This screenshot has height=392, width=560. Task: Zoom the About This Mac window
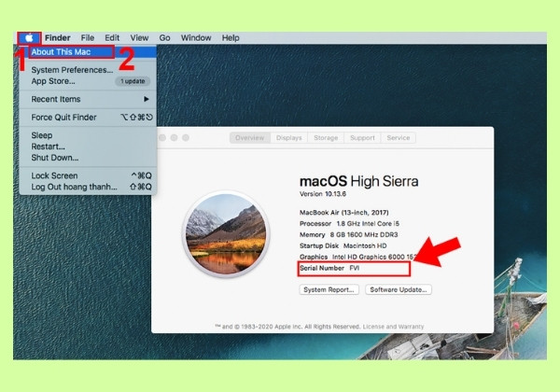click(186, 138)
